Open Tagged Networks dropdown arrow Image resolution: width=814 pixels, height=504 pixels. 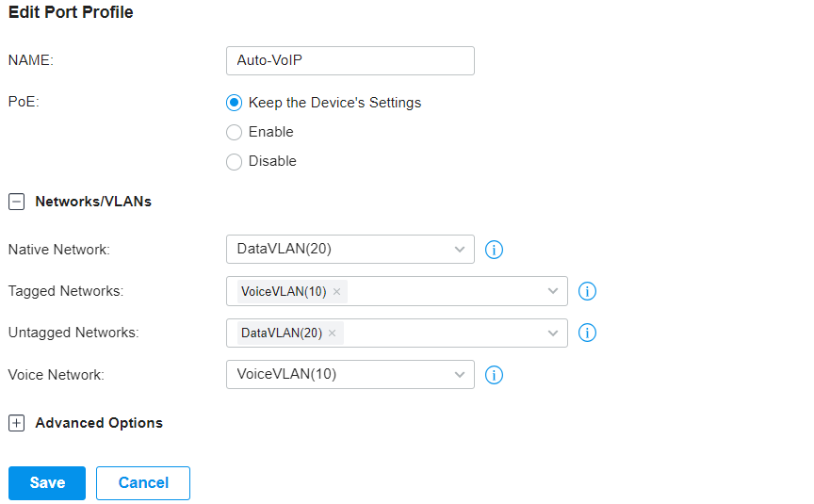click(553, 291)
